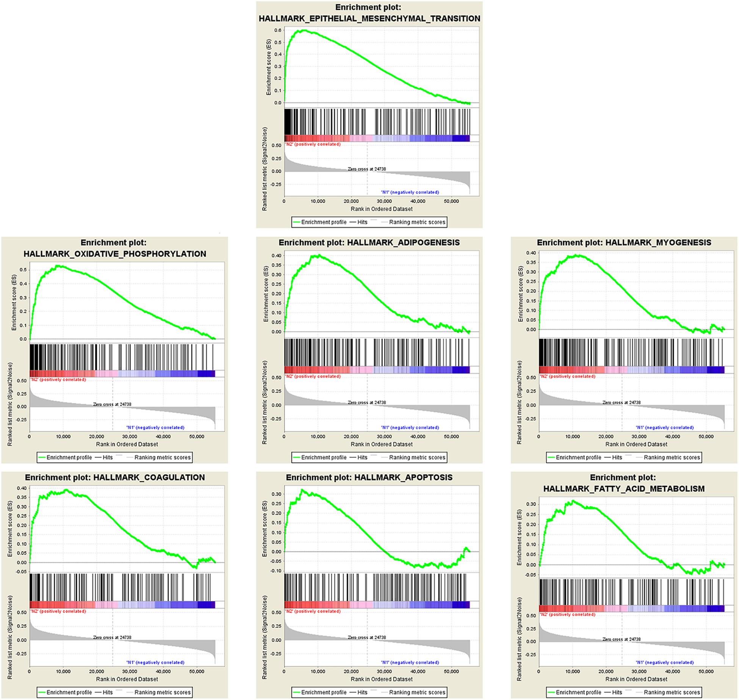Click 'N2' positively correlated label in Fatty Acid plot
This screenshot has height=700, width=739.
[x=567, y=614]
